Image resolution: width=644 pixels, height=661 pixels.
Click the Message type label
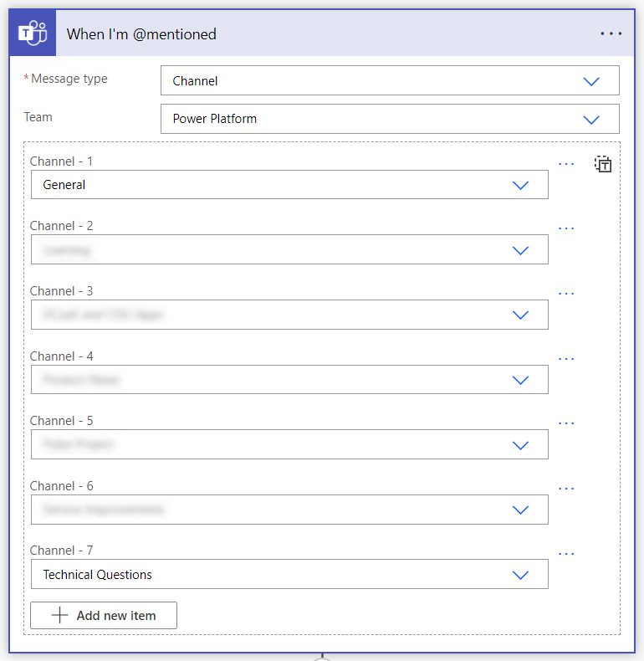pos(69,79)
